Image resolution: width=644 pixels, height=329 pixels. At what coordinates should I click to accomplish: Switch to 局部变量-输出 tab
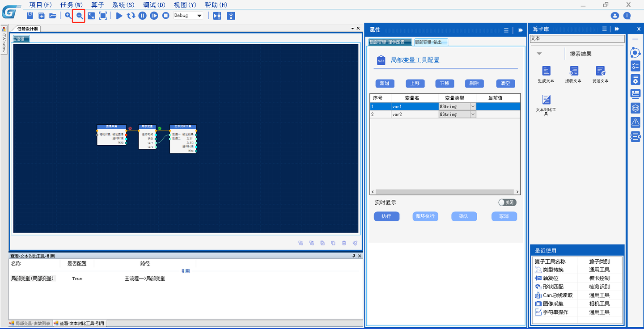pos(430,42)
